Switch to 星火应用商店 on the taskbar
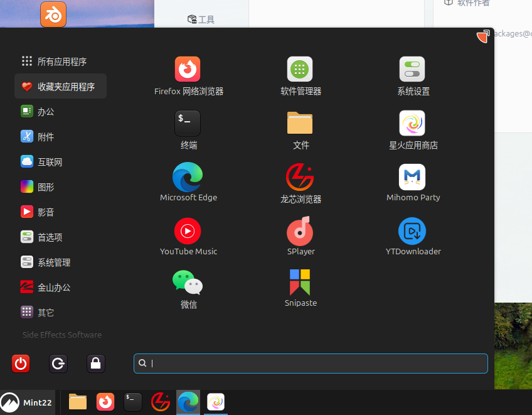This screenshot has height=415, width=532. (x=216, y=402)
